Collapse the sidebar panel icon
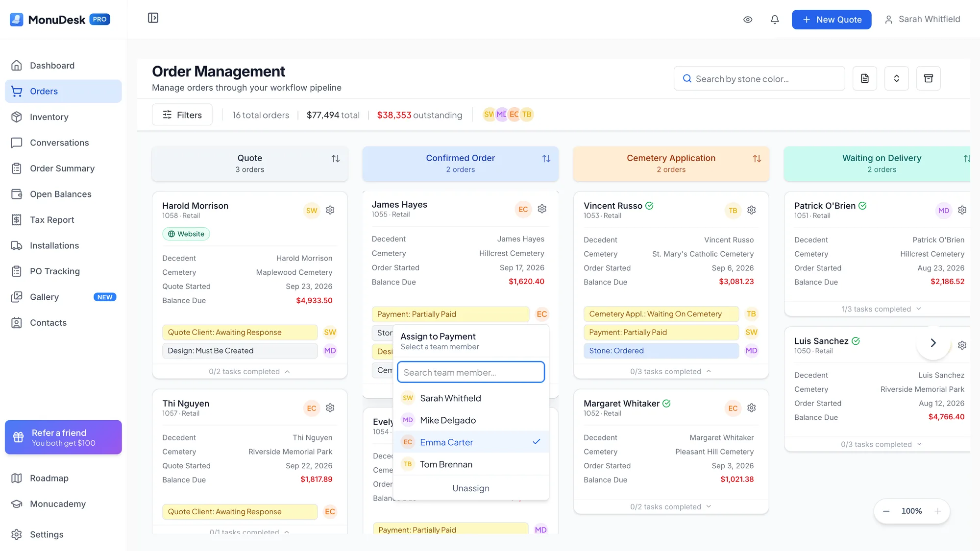The width and height of the screenshot is (980, 551). 153,18
